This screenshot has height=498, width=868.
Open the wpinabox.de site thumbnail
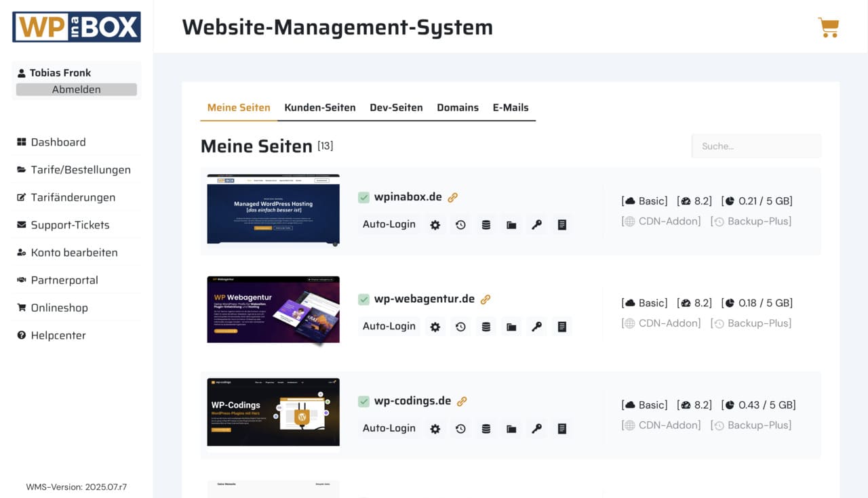click(273, 209)
